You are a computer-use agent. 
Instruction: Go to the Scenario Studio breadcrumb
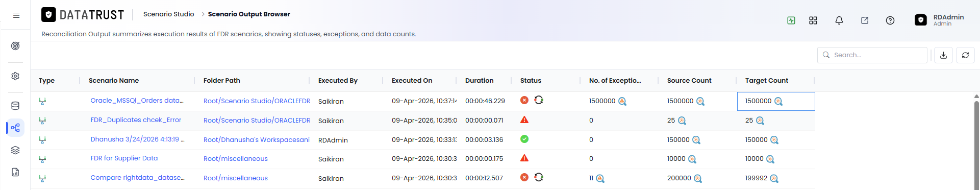[x=168, y=14]
